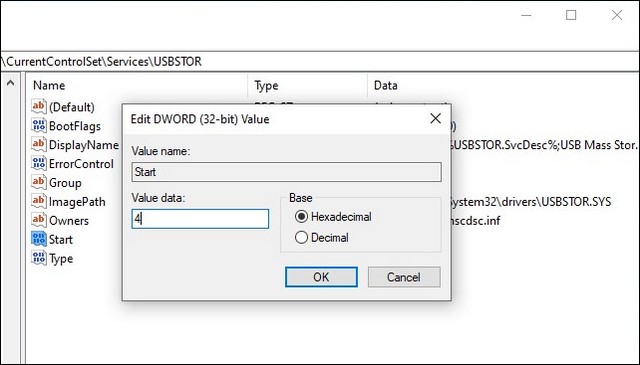The height and width of the screenshot is (365, 640).
Task: Click the USBSTOR.SYS data value
Action: (531, 202)
